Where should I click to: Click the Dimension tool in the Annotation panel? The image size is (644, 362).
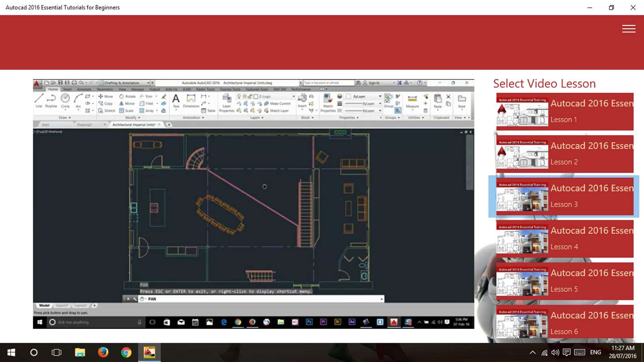pos(191,101)
